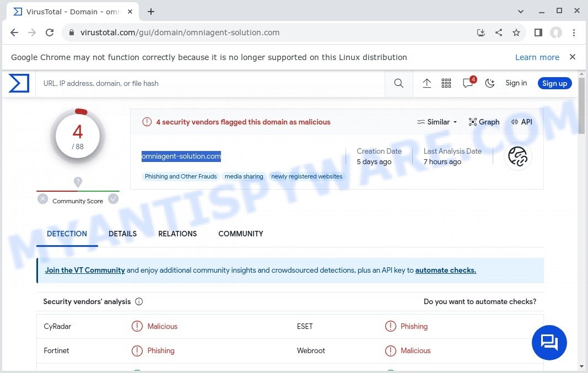
Task: Bookmark this page star icon
Action: (516, 33)
